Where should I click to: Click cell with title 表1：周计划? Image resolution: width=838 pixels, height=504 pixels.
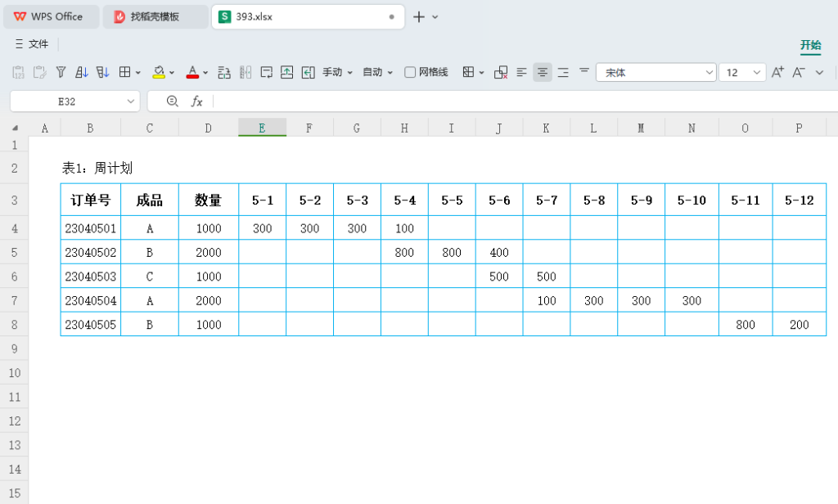pyautogui.click(x=97, y=169)
